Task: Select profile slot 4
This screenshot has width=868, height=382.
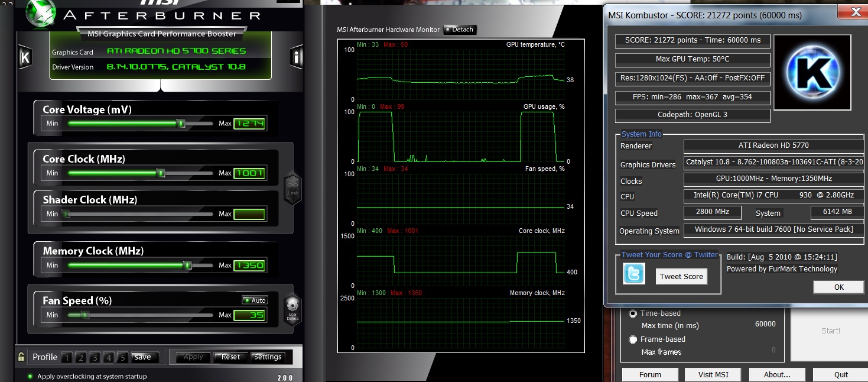Action: (109, 357)
